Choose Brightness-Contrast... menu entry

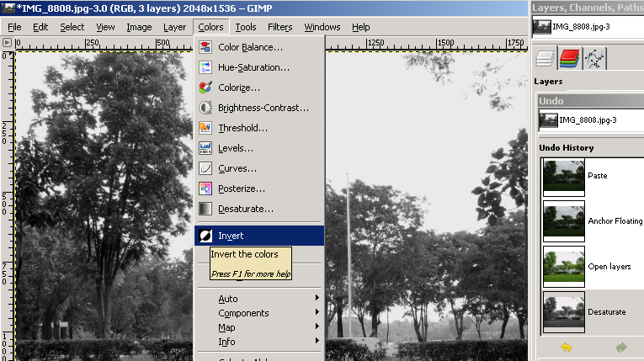[259, 108]
